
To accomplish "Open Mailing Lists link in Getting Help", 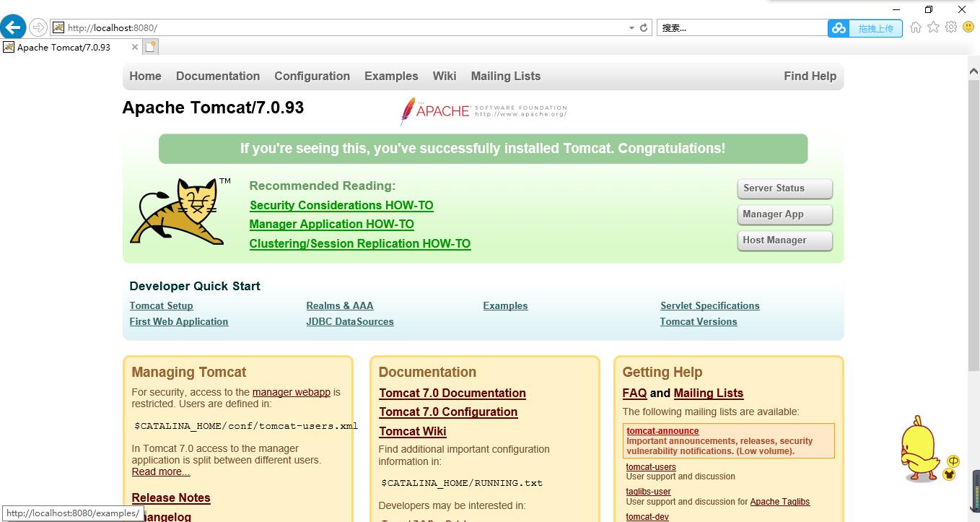I will point(709,393).
